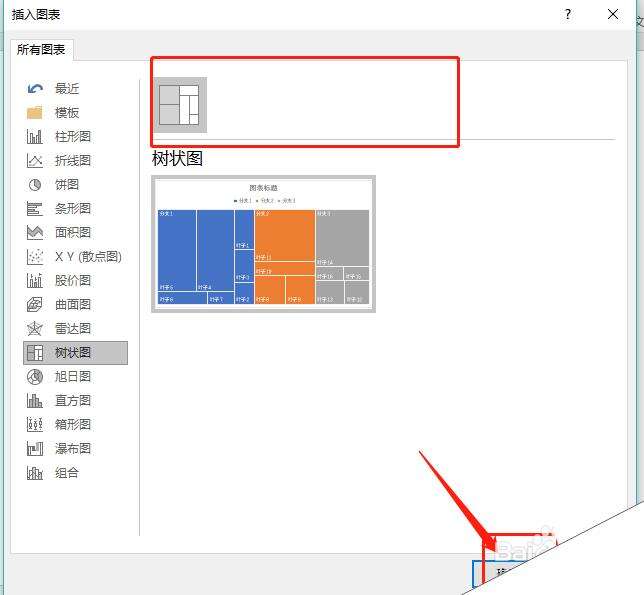Image resolution: width=644 pixels, height=595 pixels.
Task: Select the 直方图 histogram chart icon
Action: [35, 400]
